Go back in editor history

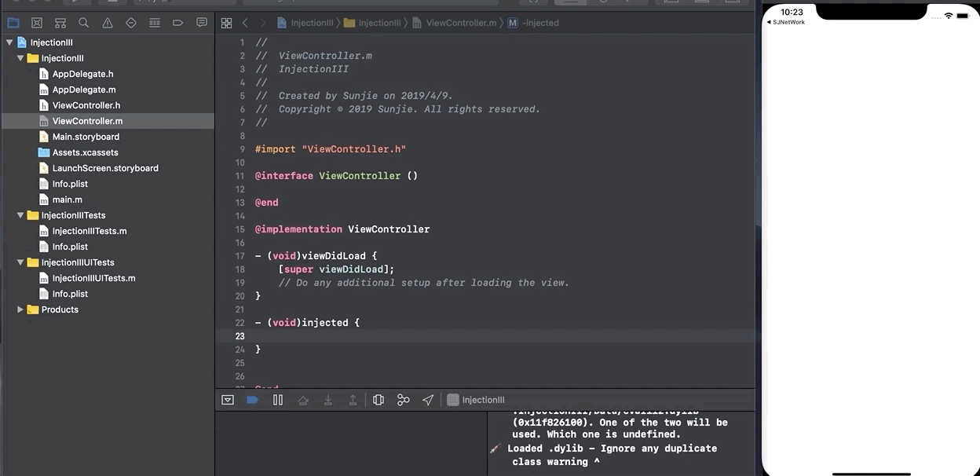245,23
